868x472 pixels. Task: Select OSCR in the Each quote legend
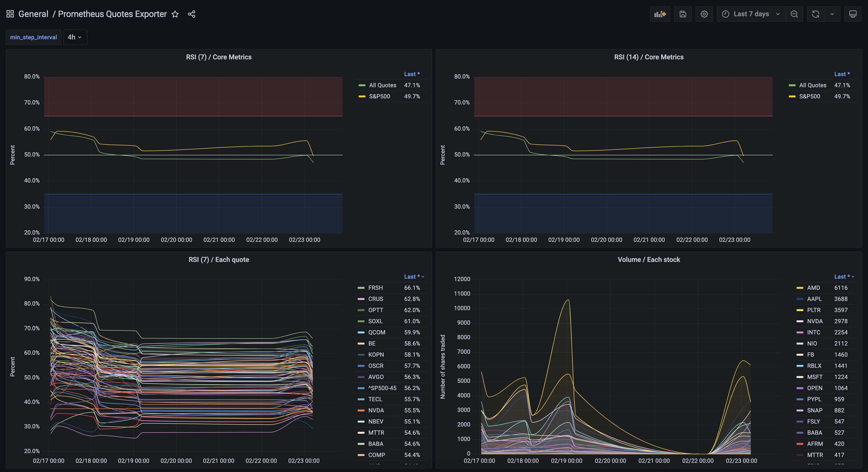click(376, 366)
